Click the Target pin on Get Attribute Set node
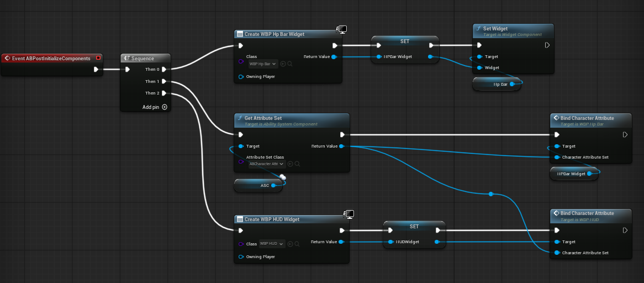Screen dimensions: 644x283 (x=241, y=146)
